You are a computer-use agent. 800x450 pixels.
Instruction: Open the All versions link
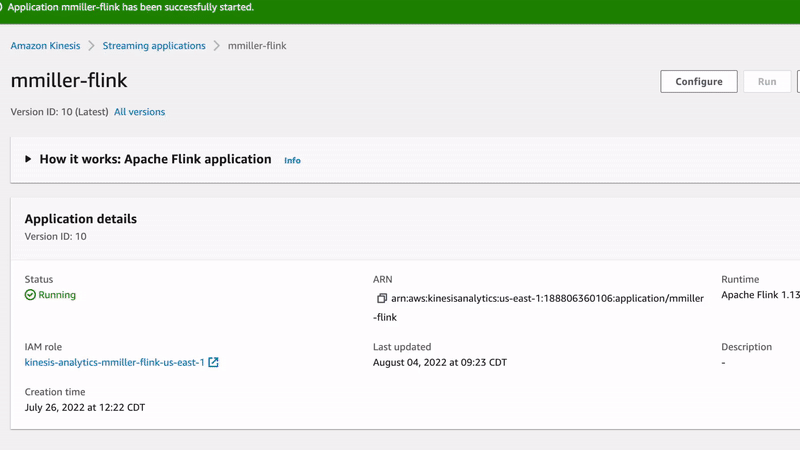[139, 112]
